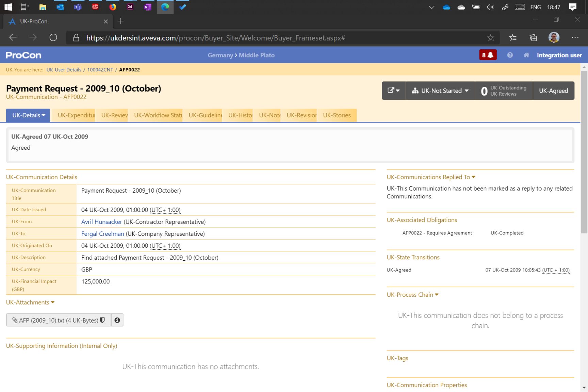588x392 pixels.
Task: Click the red notifications bell badge
Action: coord(487,55)
